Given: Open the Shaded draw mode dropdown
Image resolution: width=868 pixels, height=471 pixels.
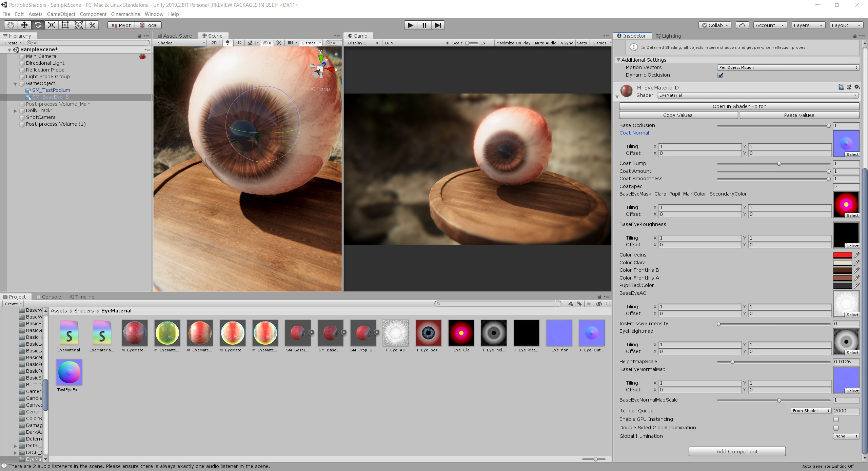Looking at the screenshot, I should pos(180,43).
